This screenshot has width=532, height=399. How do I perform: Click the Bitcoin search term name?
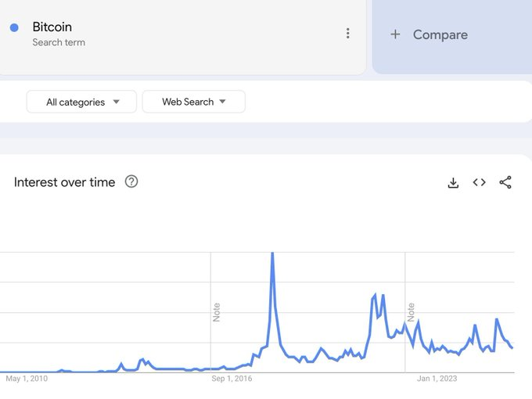(x=52, y=27)
